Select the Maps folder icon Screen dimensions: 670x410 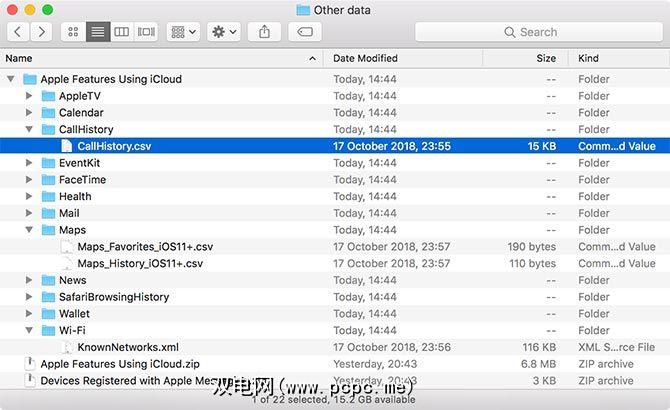tap(48, 230)
